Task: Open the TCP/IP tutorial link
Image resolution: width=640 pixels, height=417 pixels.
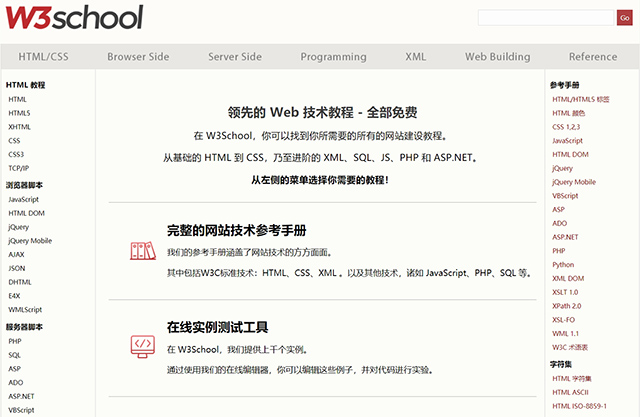Action: tap(18, 168)
